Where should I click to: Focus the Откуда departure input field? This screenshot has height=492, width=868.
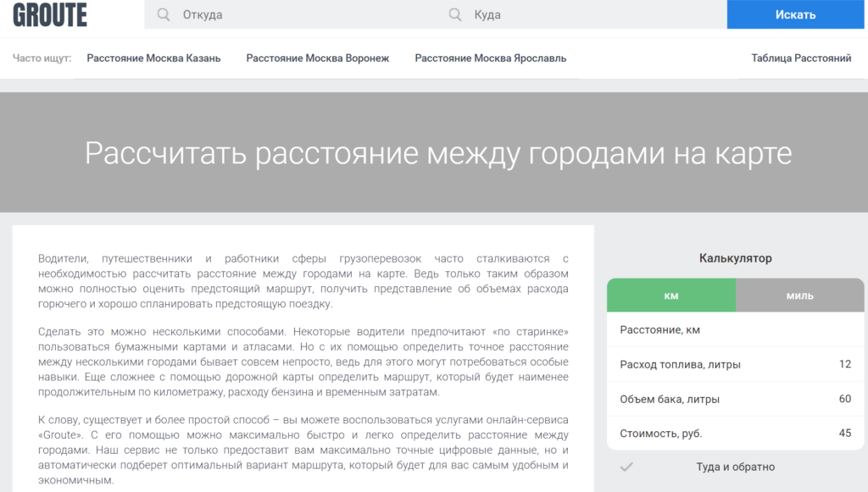305,14
